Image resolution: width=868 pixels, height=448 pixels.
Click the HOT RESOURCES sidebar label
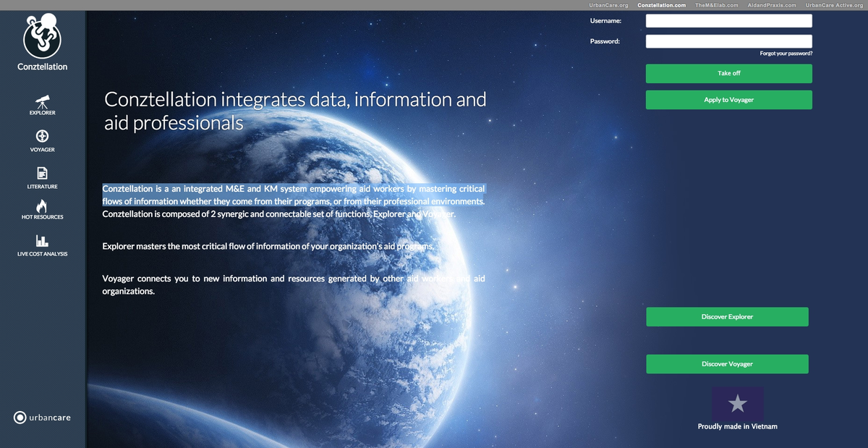(42, 217)
